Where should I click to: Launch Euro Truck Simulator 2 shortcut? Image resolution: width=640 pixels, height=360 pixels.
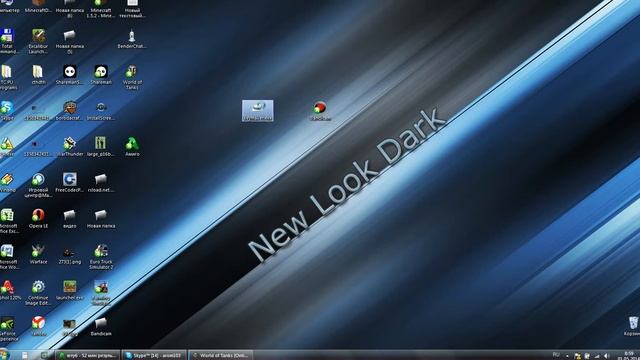coord(101,257)
